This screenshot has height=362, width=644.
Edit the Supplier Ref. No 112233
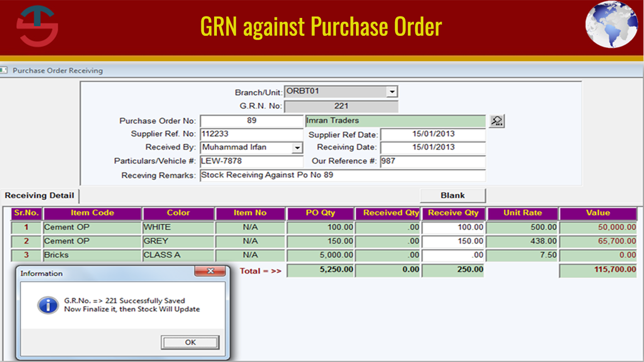252,134
